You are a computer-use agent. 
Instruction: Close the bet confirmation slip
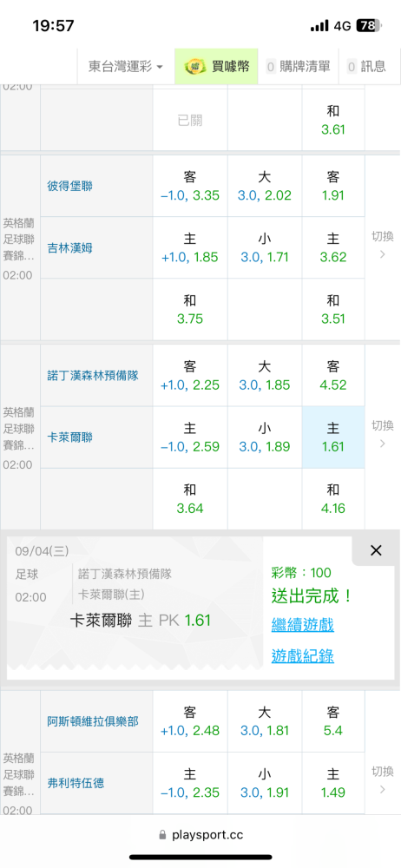pos(376,550)
